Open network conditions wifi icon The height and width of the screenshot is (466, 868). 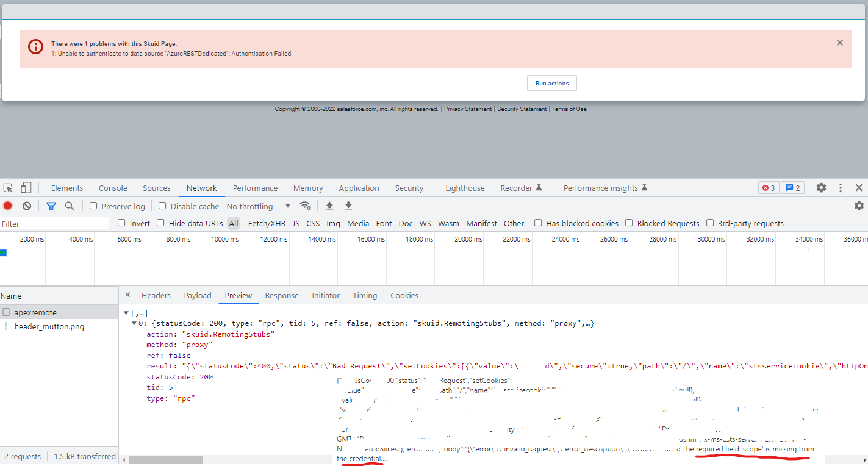click(x=306, y=206)
